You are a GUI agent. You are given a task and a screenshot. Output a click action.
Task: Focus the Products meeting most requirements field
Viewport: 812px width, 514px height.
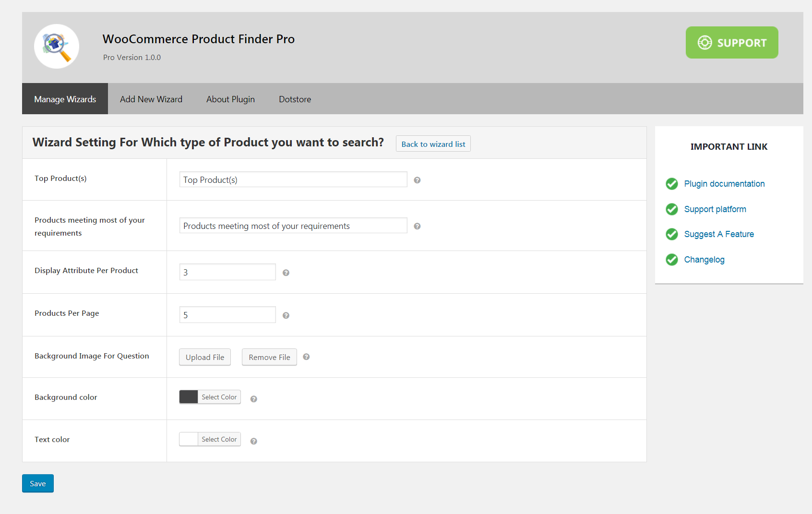click(x=293, y=226)
